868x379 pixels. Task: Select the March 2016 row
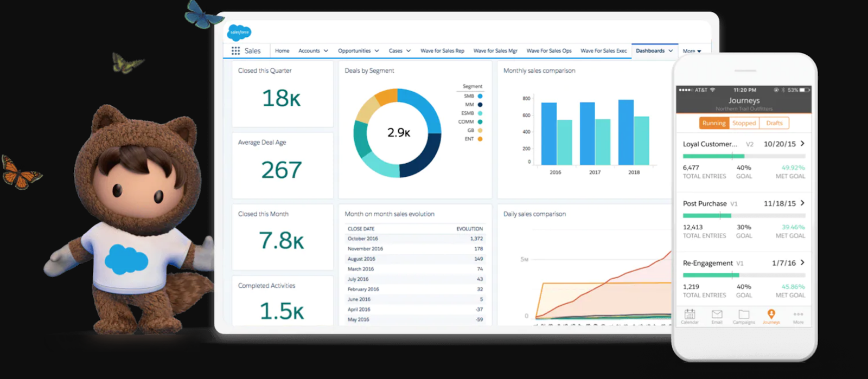point(415,269)
